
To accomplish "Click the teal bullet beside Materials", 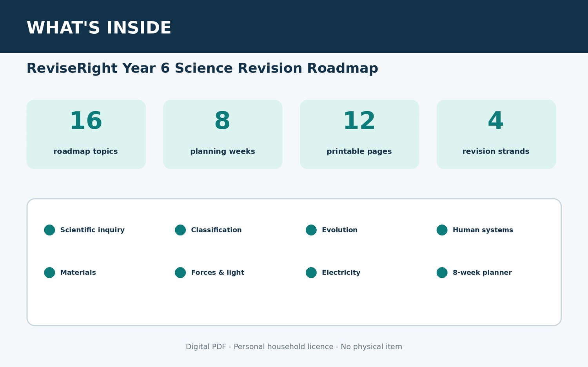I will click(x=49, y=273).
